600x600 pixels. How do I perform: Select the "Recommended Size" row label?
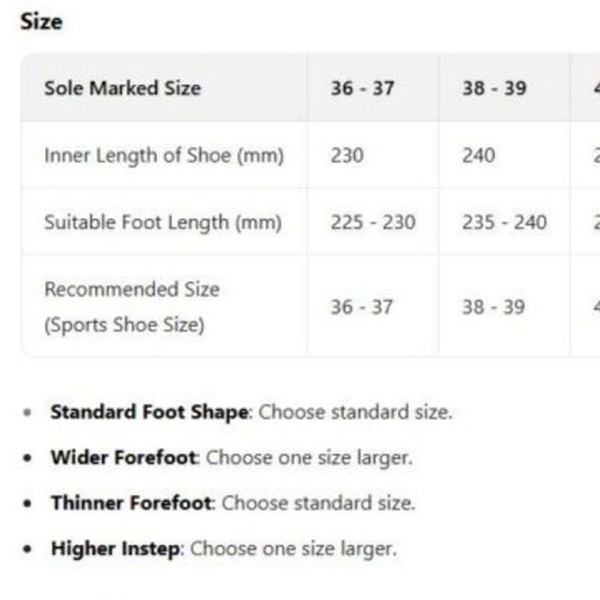tap(132, 290)
